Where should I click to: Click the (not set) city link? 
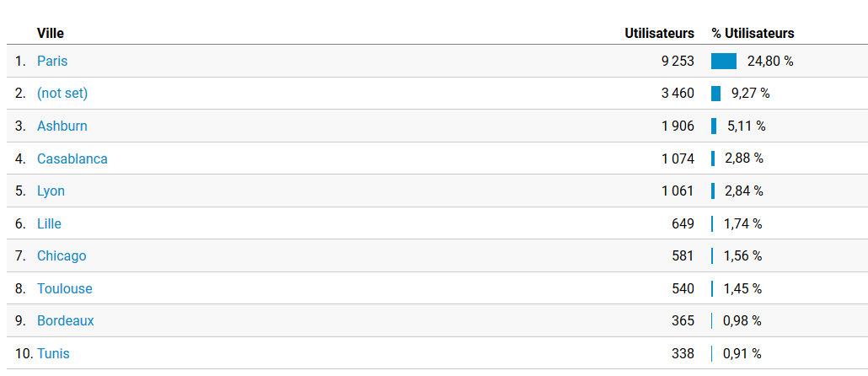pyautogui.click(x=62, y=94)
